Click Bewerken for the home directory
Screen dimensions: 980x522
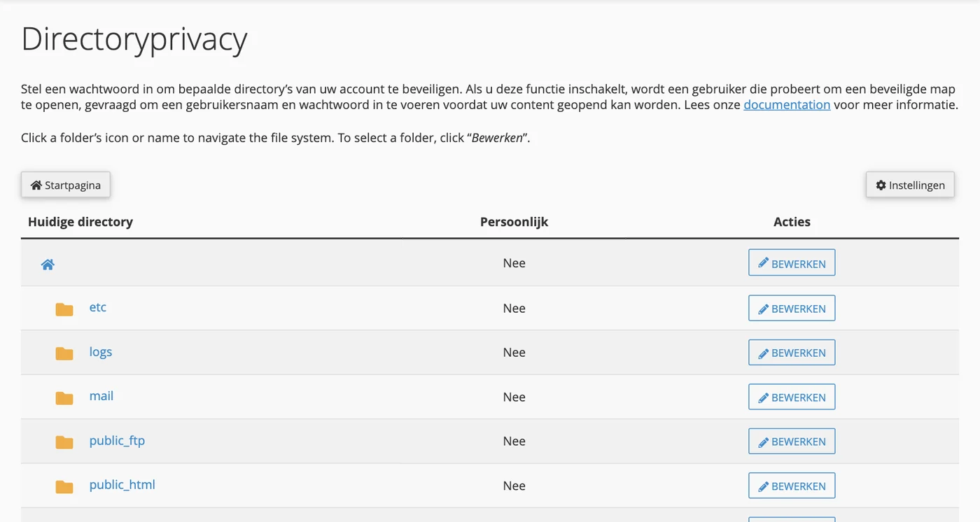click(792, 263)
